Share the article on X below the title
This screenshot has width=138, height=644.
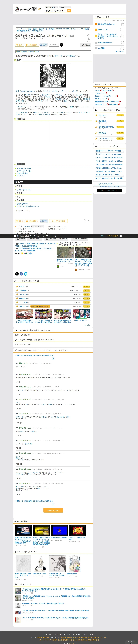[61, 45]
